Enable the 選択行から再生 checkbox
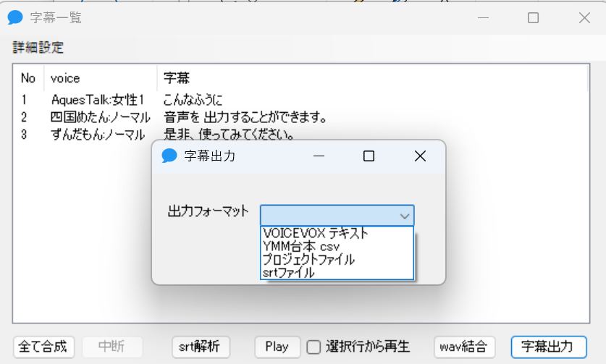 (313, 347)
